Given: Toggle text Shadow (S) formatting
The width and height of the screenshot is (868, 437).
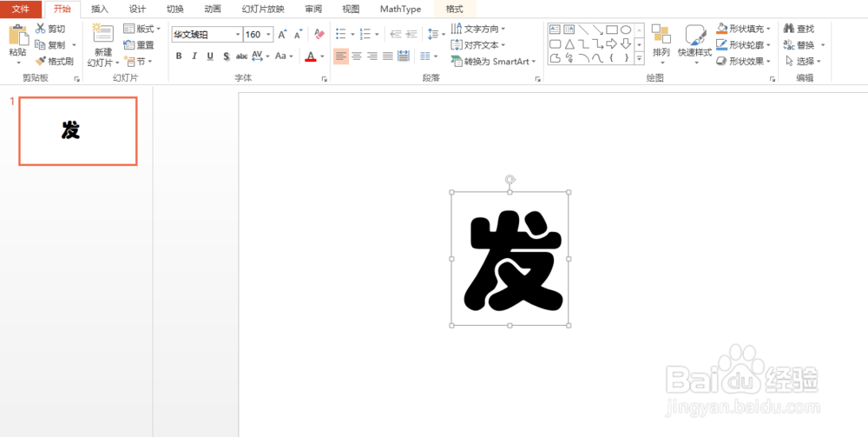Looking at the screenshot, I should point(227,56).
